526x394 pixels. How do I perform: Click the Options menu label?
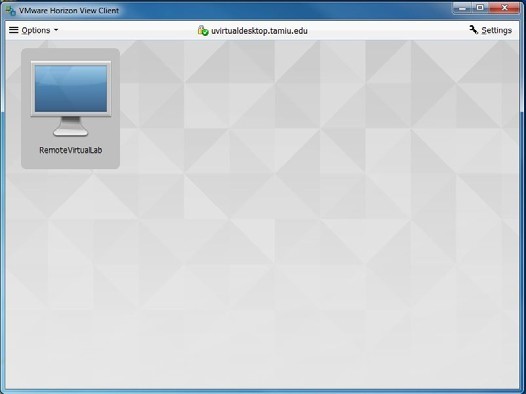click(36, 31)
